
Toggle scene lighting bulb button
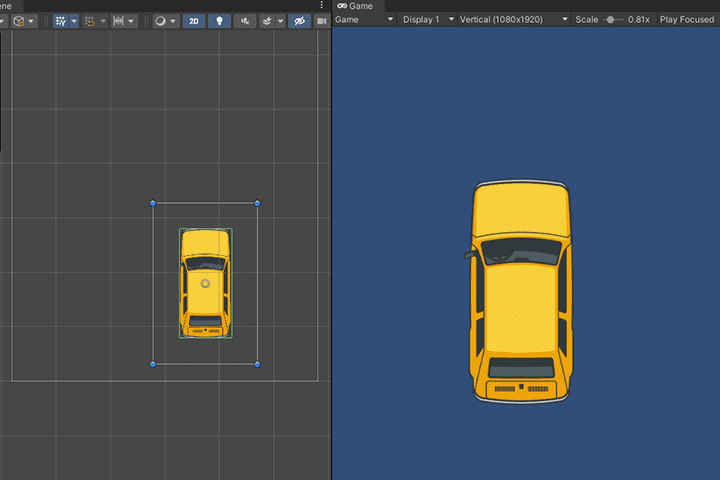219,21
